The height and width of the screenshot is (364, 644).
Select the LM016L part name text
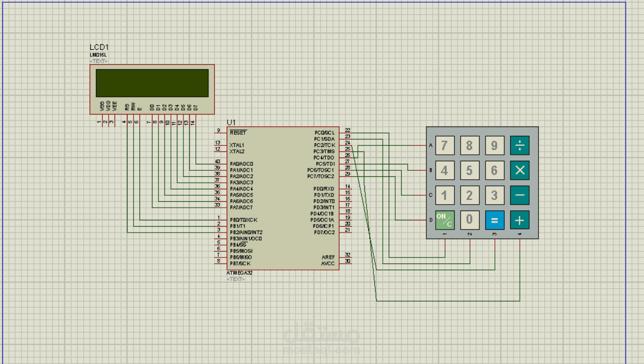[x=98, y=55]
